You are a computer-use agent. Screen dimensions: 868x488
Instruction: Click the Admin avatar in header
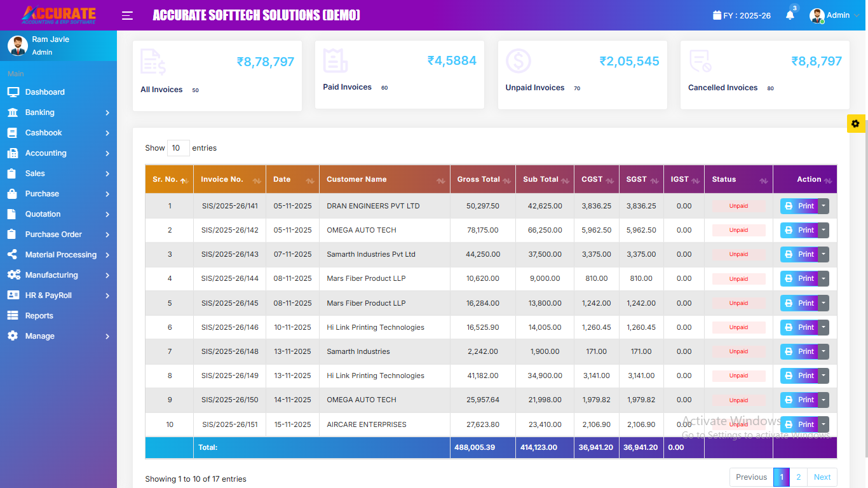(x=817, y=15)
